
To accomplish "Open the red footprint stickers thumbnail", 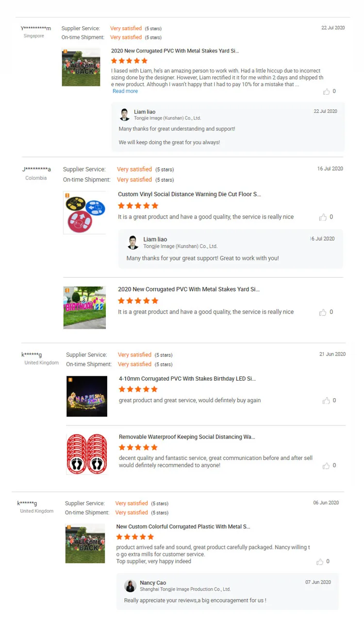I will click(87, 455).
